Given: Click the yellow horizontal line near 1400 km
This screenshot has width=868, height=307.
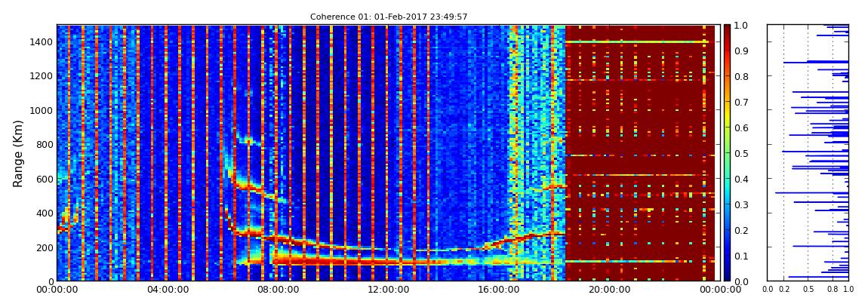Looking at the screenshot, I should (x=636, y=42).
